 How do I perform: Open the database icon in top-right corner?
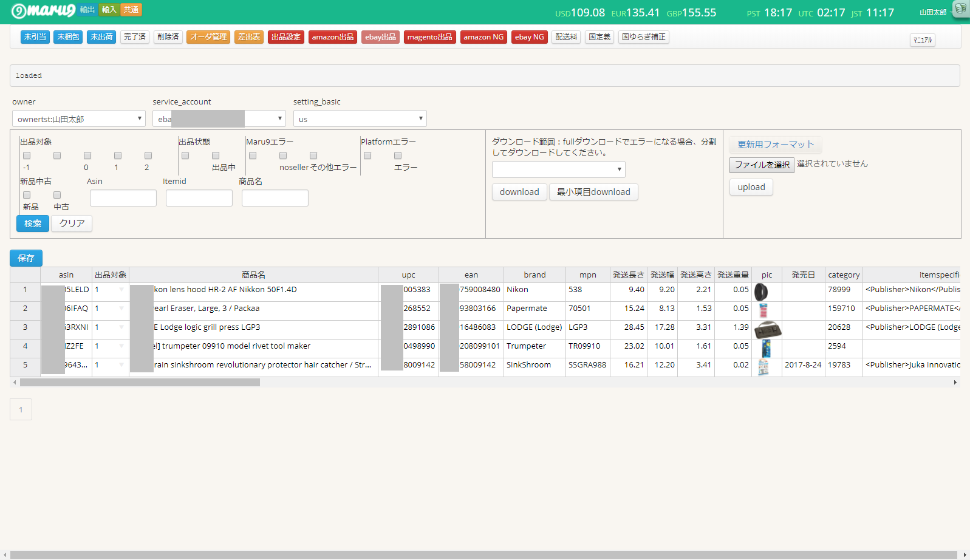[960, 9]
